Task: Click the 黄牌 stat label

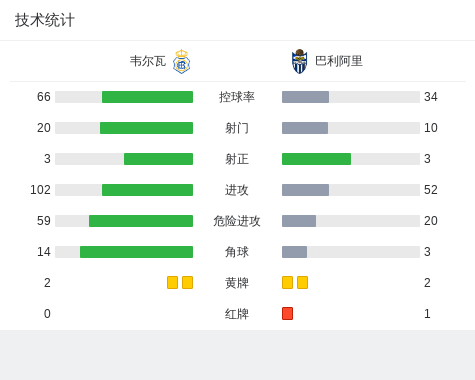Action: (x=237, y=283)
